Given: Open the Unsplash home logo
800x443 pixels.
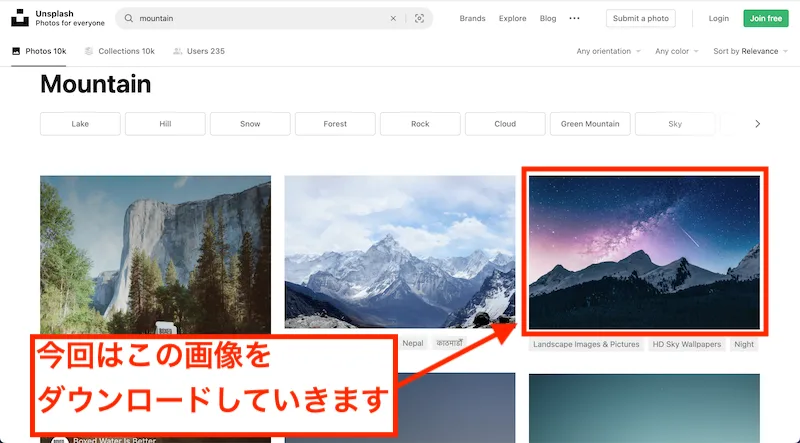Looking at the screenshot, I should [x=20, y=18].
